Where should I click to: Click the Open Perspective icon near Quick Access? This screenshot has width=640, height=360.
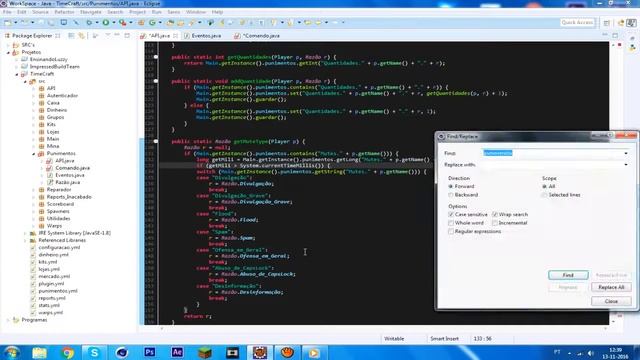607,23
